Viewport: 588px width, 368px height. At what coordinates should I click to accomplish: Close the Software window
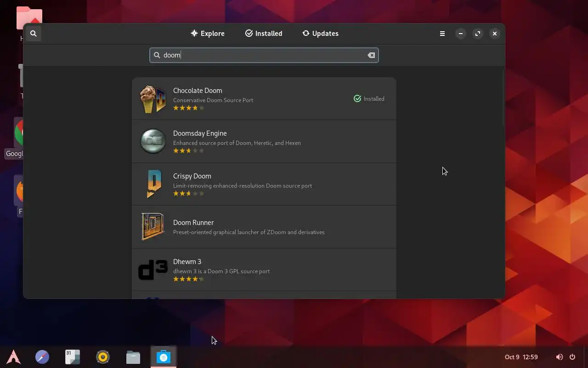(x=495, y=34)
